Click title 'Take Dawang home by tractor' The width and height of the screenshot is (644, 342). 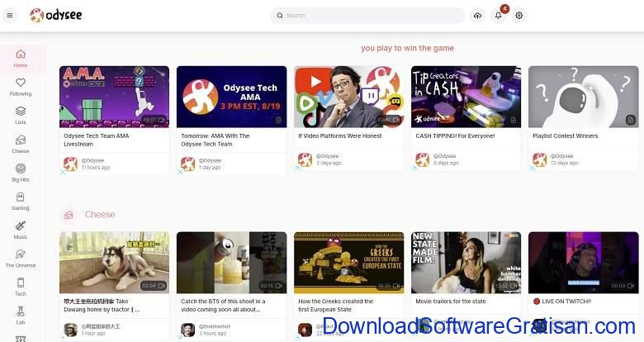[x=102, y=306]
